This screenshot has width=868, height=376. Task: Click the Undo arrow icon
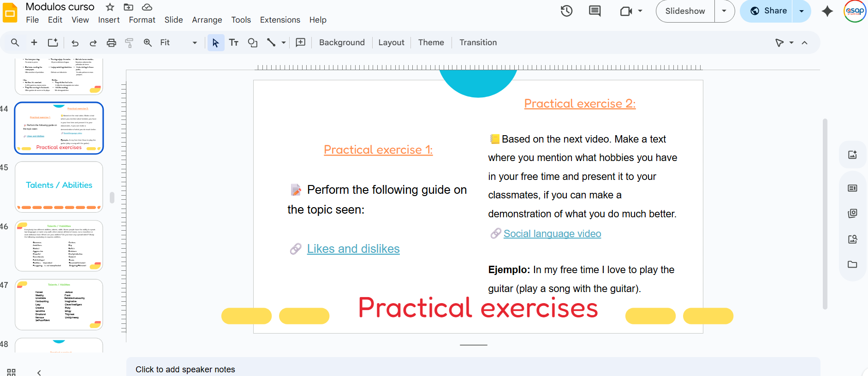75,43
